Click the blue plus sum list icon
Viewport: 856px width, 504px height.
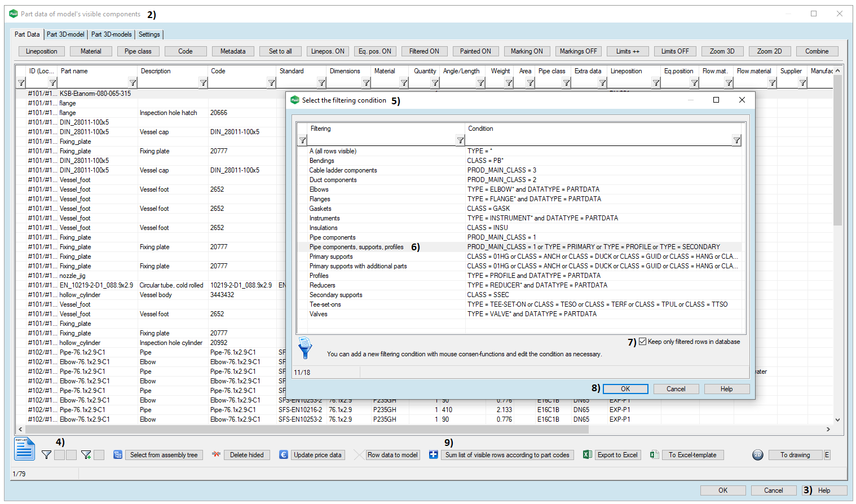(x=433, y=455)
